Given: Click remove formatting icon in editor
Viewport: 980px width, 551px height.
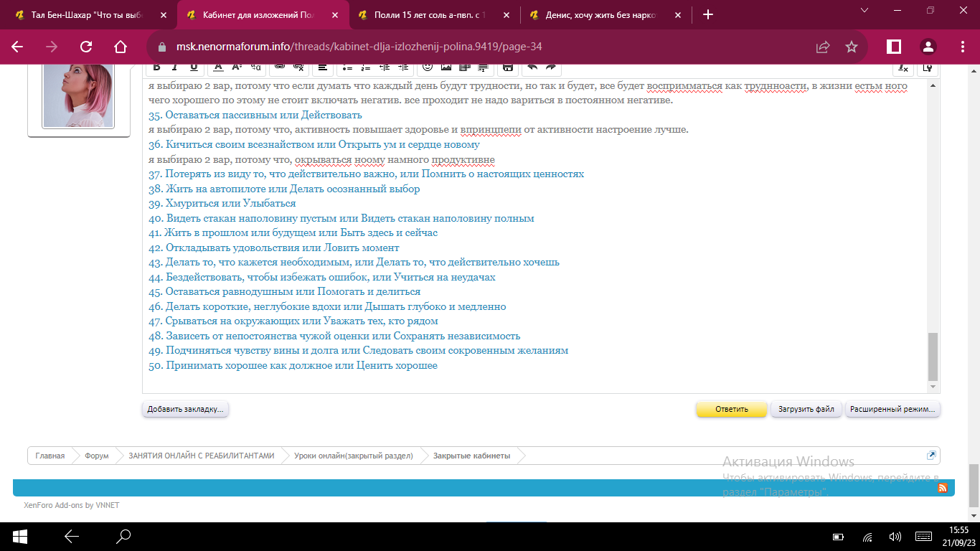Looking at the screenshot, I should [x=903, y=67].
